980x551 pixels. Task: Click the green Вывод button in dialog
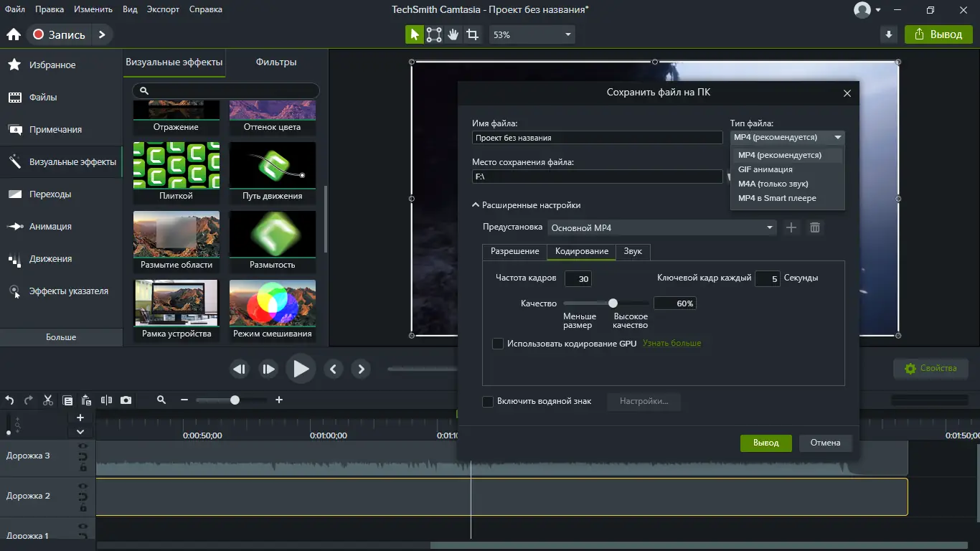pyautogui.click(x=765, y=443)
